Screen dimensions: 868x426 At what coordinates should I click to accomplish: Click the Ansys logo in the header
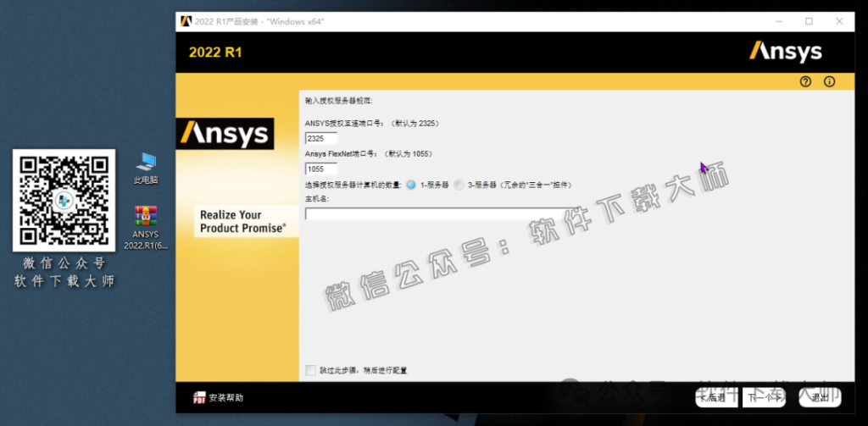tap(786, 52)
